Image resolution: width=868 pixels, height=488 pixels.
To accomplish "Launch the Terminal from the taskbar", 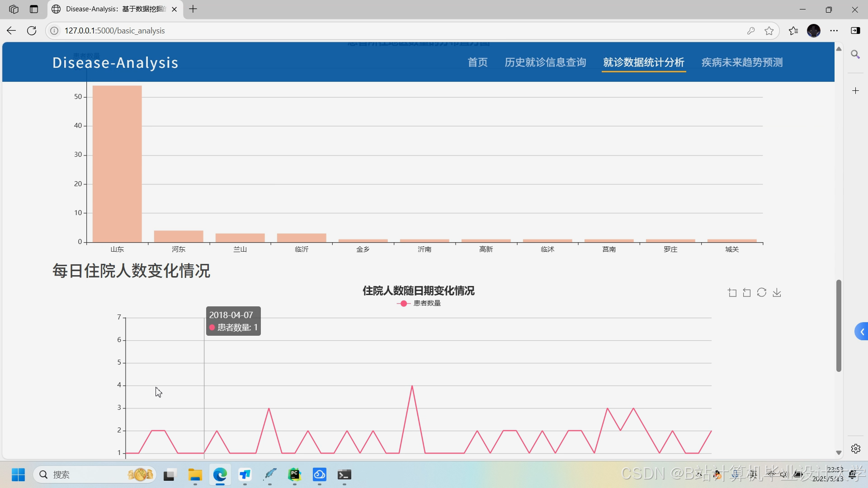I will point(345,475).
